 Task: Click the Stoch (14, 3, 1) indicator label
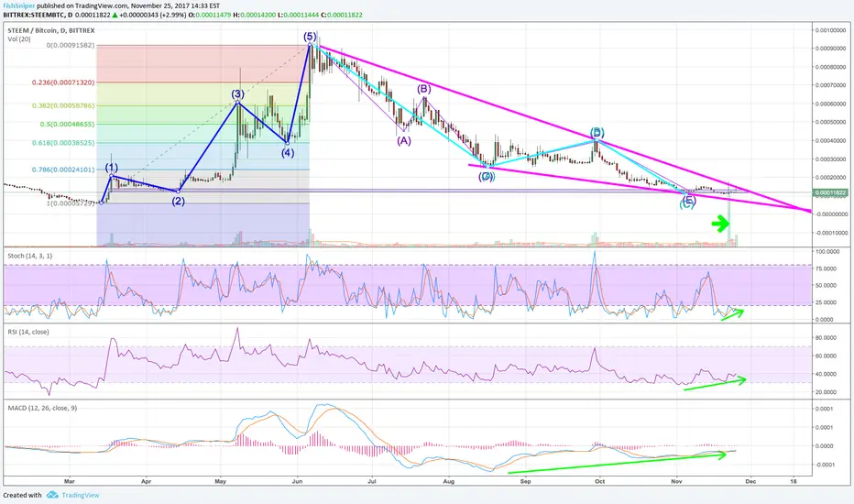click(29, 256)
